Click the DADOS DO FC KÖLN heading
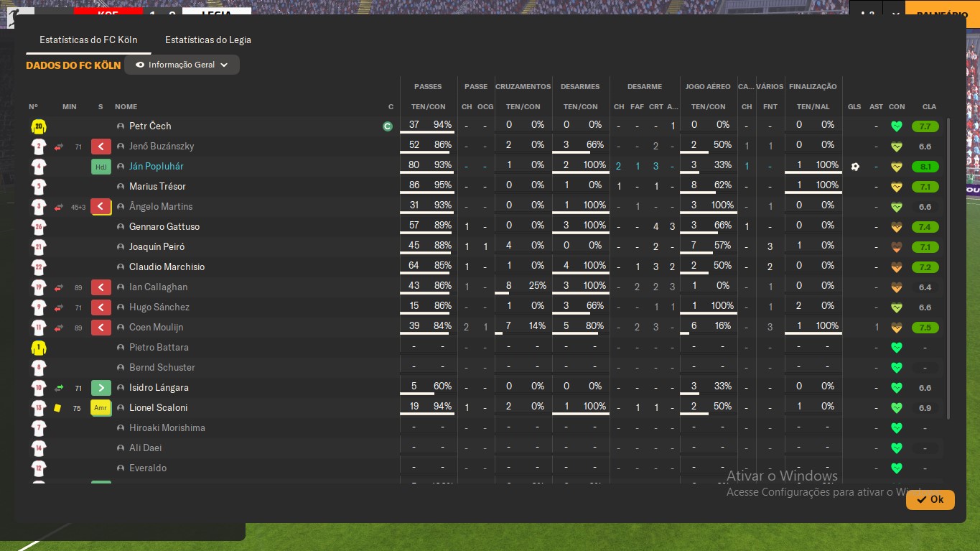The image size is (980, 551). click(x=73, y=65)
